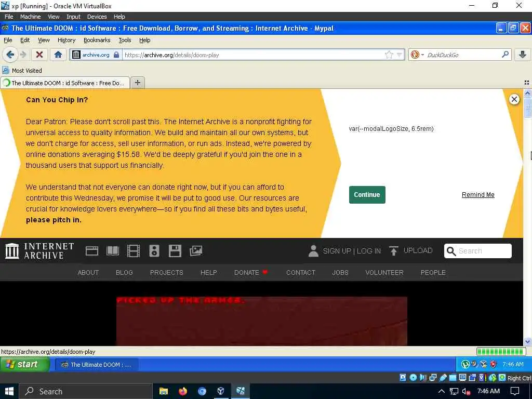Click the padlock security icon in address bar
532x399 pixels.
coord(116,55)
